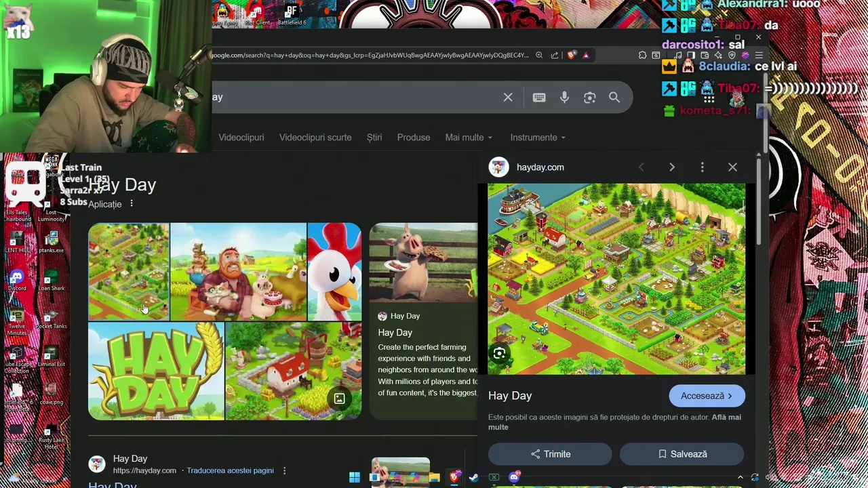Switch to Videoclipuri search tab
868x488 pixels.
click(241, 138)
